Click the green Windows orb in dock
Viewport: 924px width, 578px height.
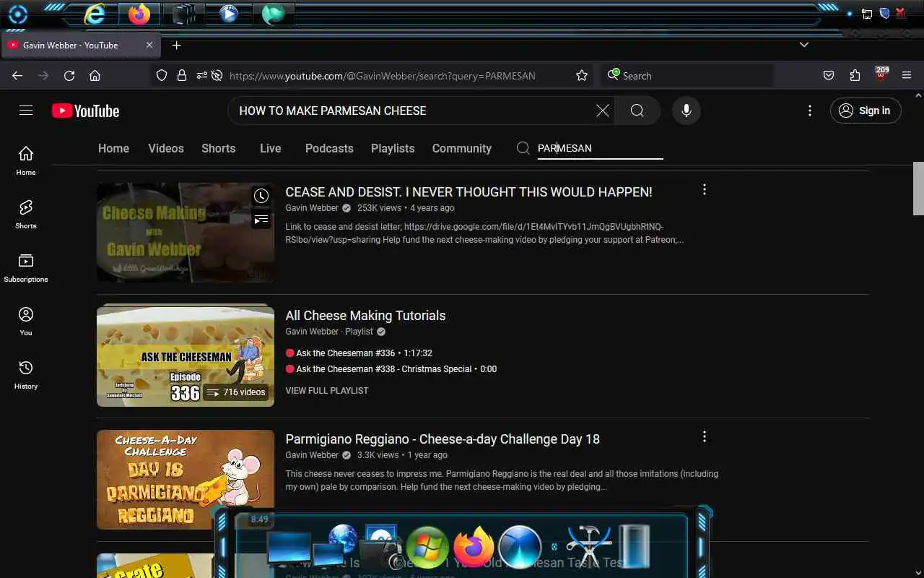pos(427,547)
